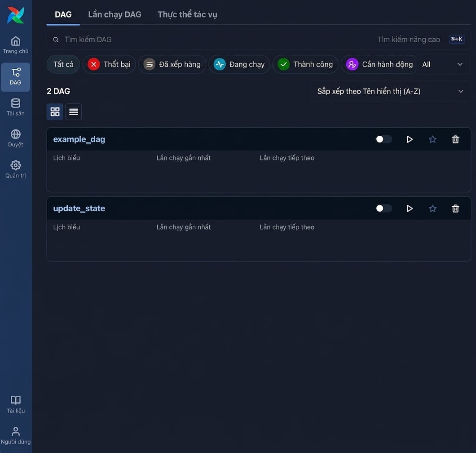Switch to list view layout
This screenshot has width=476, height=453.
tap(74, 112)
